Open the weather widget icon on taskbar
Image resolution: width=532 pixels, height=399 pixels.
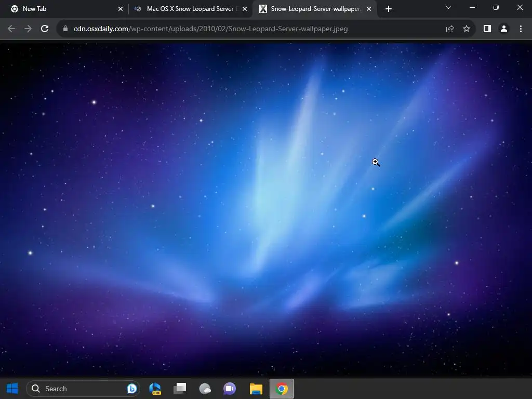[x=205, y=389]
